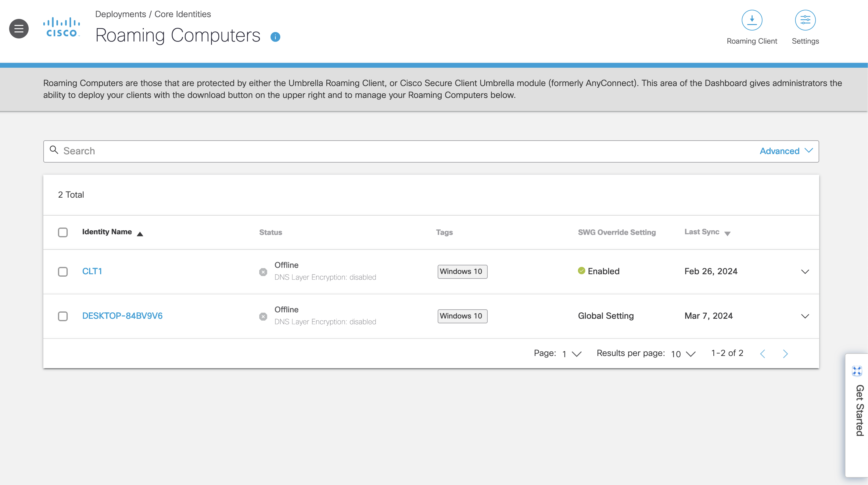Image resolution: width=868 pixels, height=485 pixels.
Task: Sort by Identity Name ascending arrow
Action: coord(141,233)
